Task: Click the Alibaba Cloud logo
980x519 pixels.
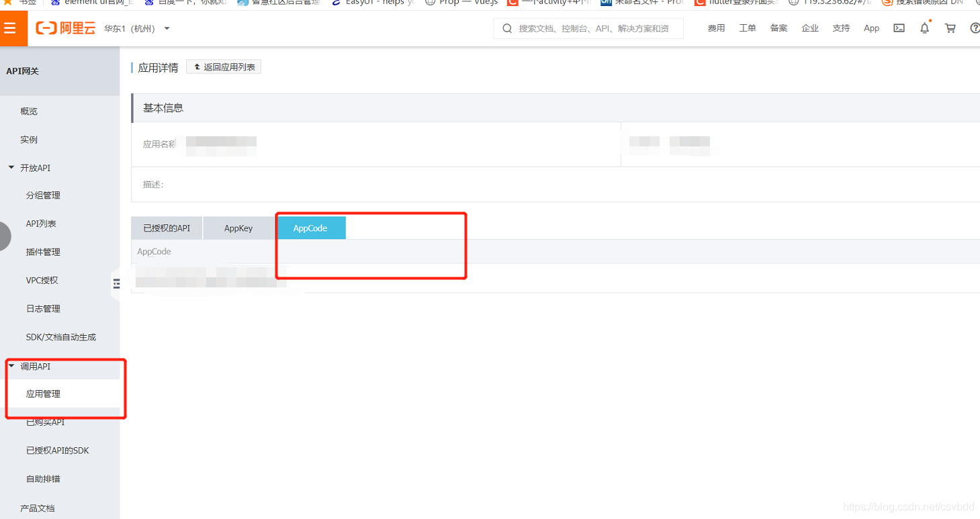Action: pyautogui.click(x=66, y=28)
